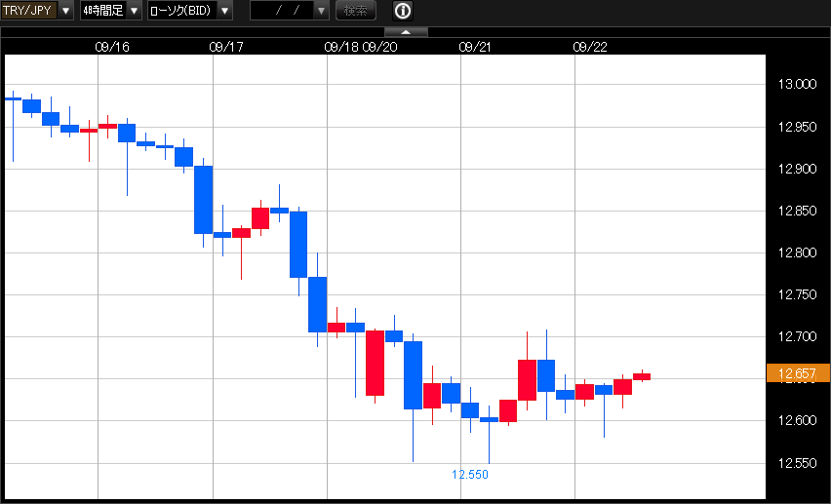This screenshot has width=831, height=504.
Task: Click the 12.550 low price label
Action: point(470,475)
